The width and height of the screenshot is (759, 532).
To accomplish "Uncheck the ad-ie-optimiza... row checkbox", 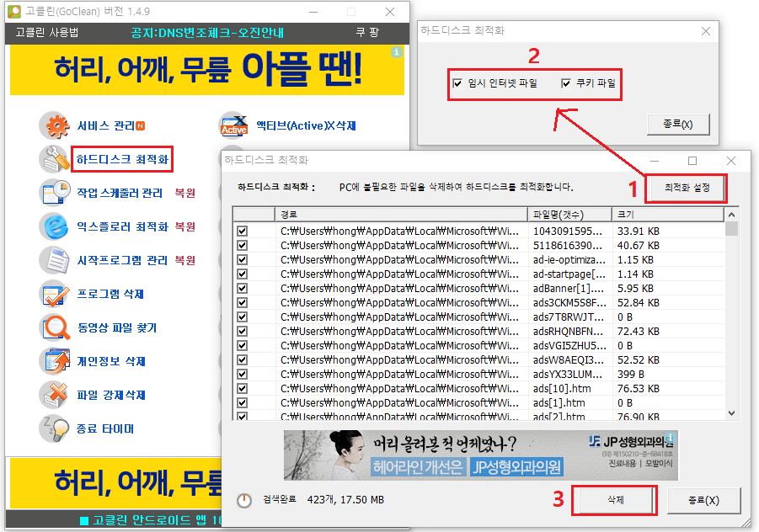I will point(242,260).
